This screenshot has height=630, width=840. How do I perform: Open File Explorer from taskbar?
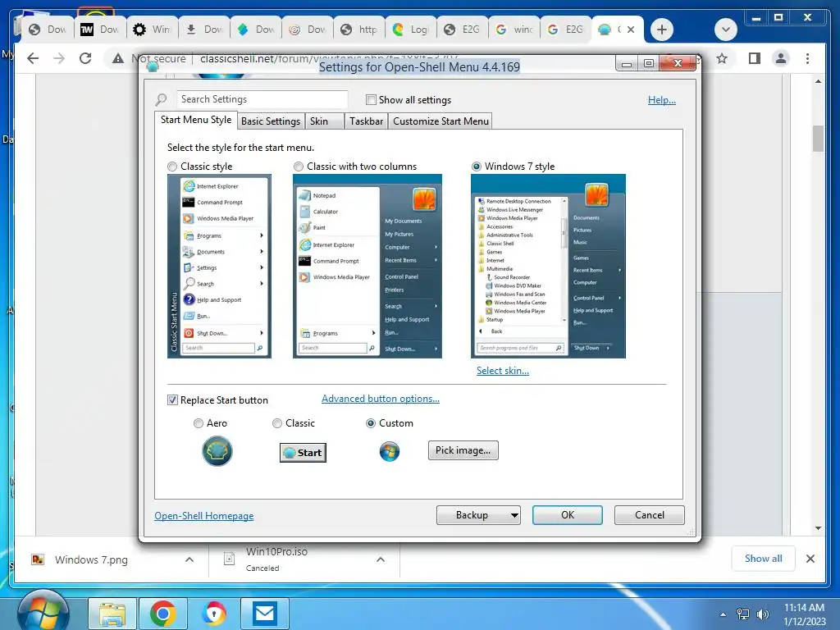[x=112, y=614]
